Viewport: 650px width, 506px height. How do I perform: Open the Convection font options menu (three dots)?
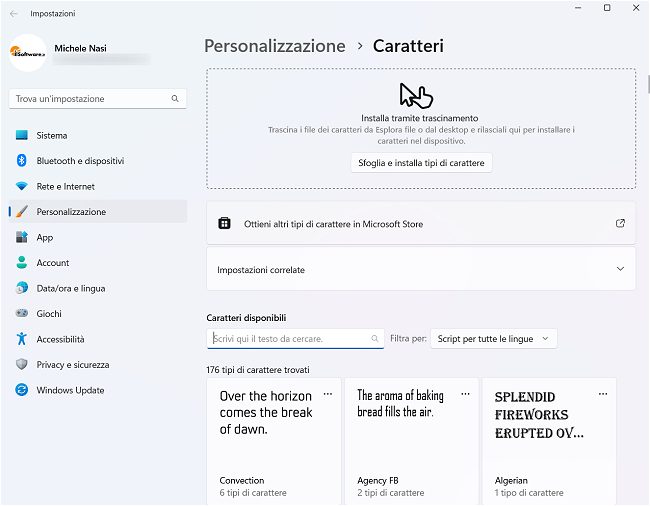click(327, 394)
